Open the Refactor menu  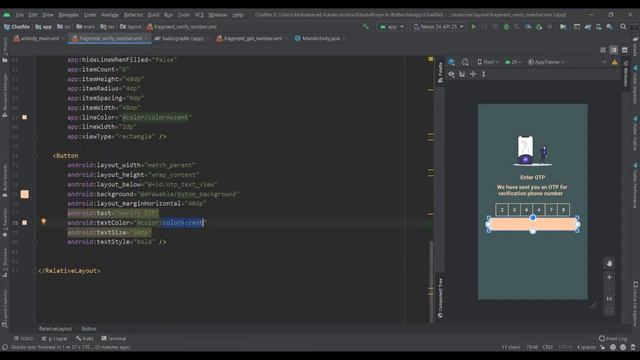[133, 15]
